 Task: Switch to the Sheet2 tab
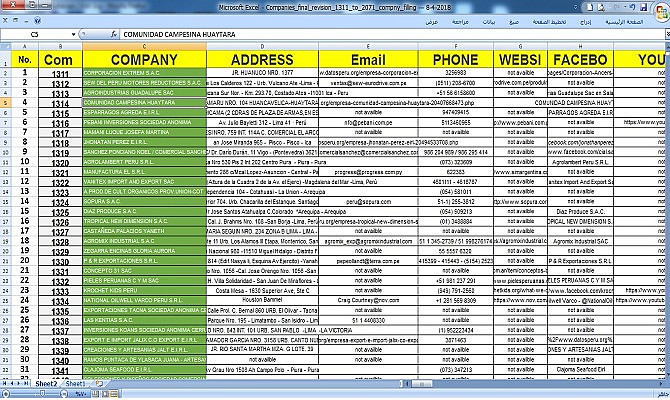(x=46, y=384)
